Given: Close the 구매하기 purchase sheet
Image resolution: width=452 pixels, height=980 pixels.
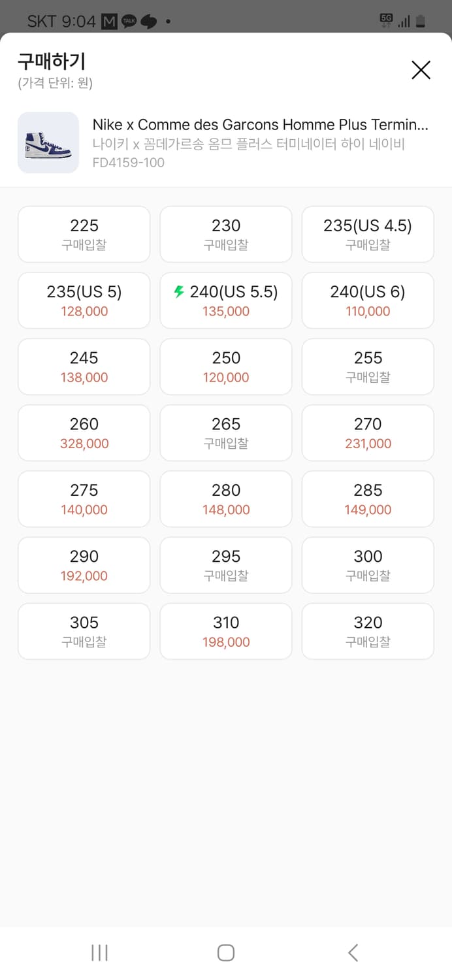Looking at the screenshot, I should point(421,70).
